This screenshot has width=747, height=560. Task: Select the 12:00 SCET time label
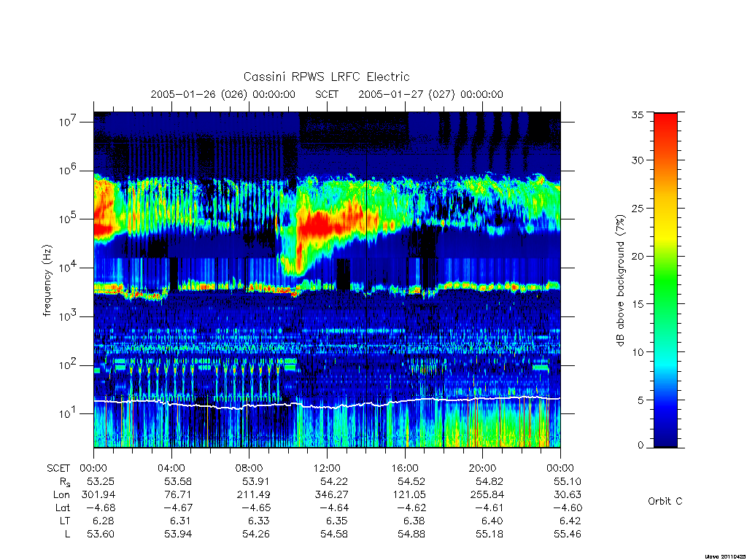(327, 469)
